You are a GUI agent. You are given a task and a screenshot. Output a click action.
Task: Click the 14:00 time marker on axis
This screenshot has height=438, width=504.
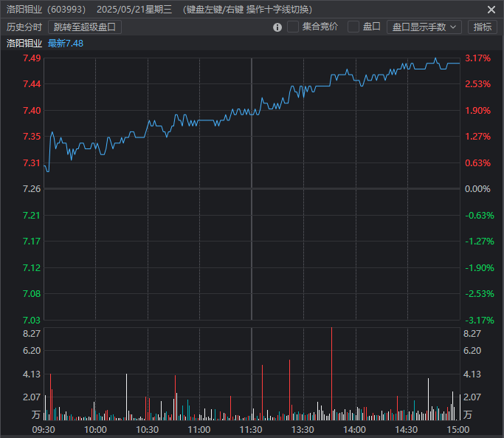[x=355, y=429]
